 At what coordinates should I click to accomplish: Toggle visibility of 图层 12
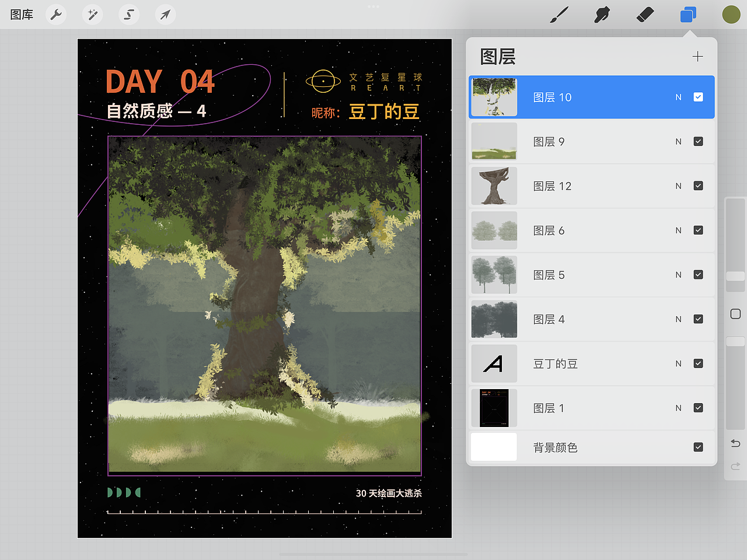click(698, 185)
